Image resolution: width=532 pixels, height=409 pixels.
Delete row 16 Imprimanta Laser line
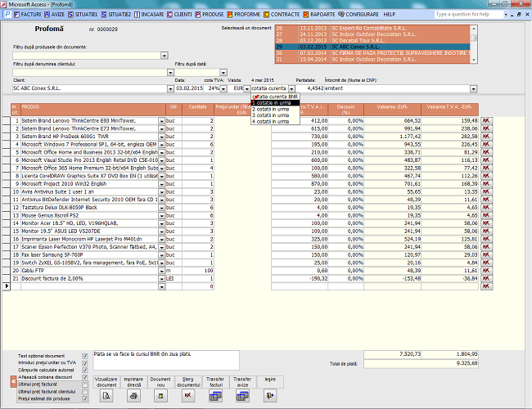tap(486, 239)
